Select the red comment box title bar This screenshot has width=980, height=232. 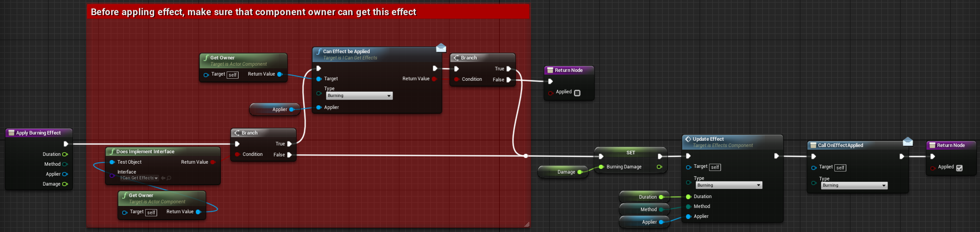point(308,12)
